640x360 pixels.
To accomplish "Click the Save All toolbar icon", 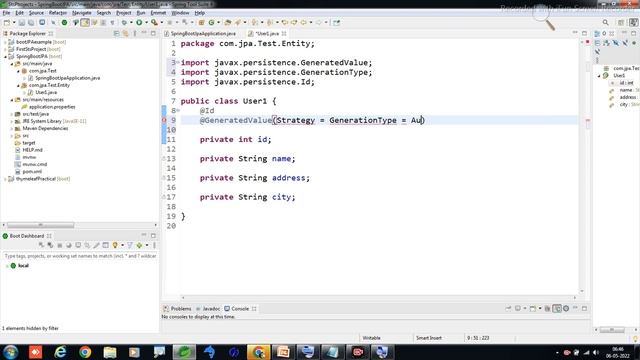I will pyautogui.click(x=31, y=23).
